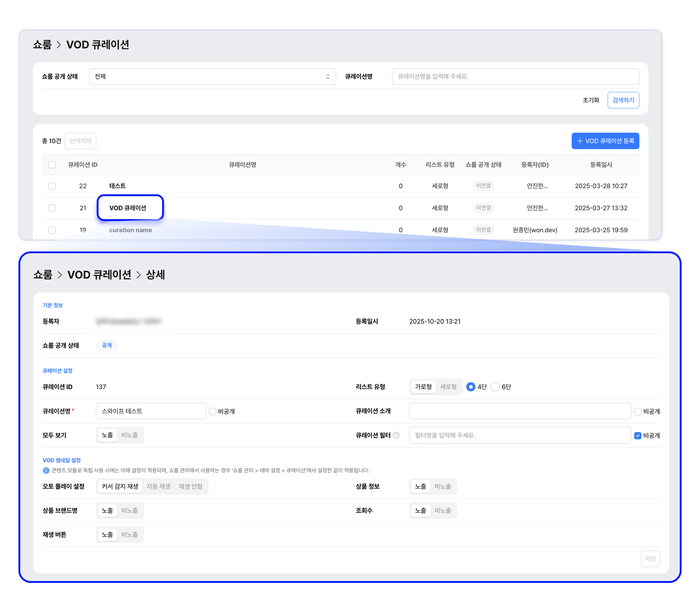
Task: Open the showroom visibility status dropdown
Action: point(212,76)
